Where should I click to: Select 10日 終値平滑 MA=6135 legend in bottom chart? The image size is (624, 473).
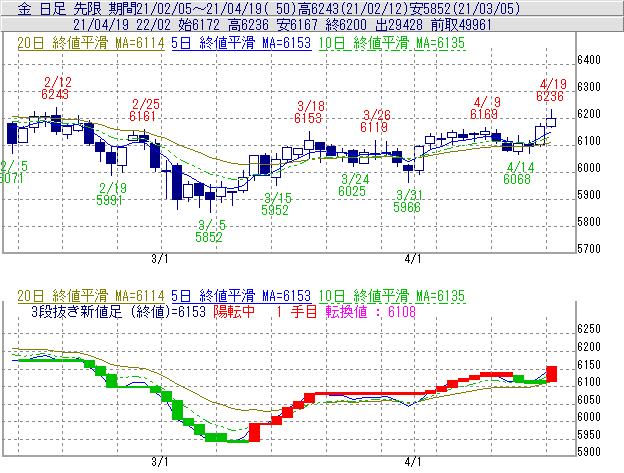coord(392,296)
